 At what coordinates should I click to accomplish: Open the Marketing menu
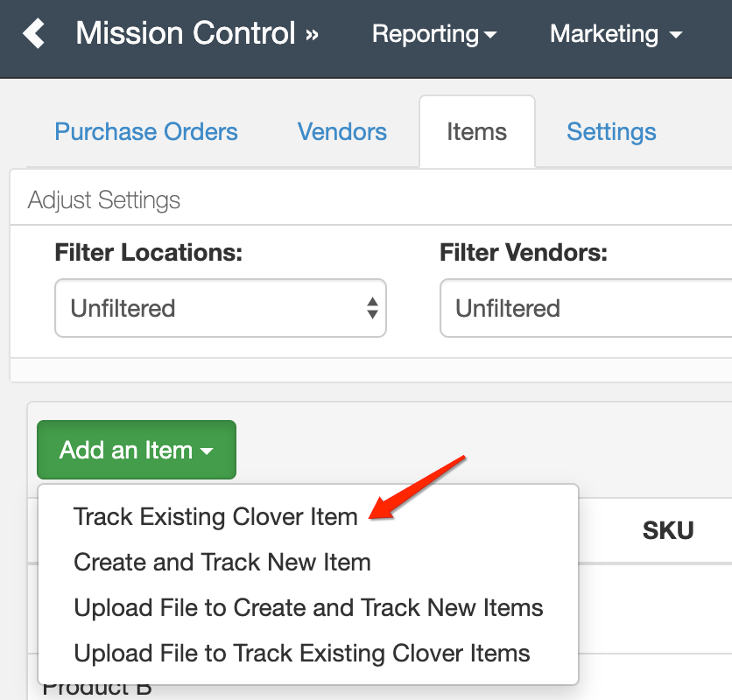(x=614, y=35)
